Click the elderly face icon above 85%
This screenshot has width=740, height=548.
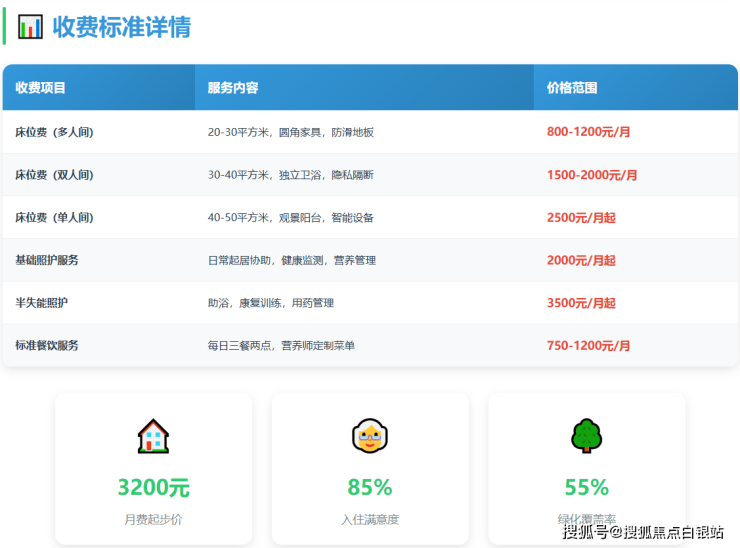pyautogui.click(x=369, y=436)
